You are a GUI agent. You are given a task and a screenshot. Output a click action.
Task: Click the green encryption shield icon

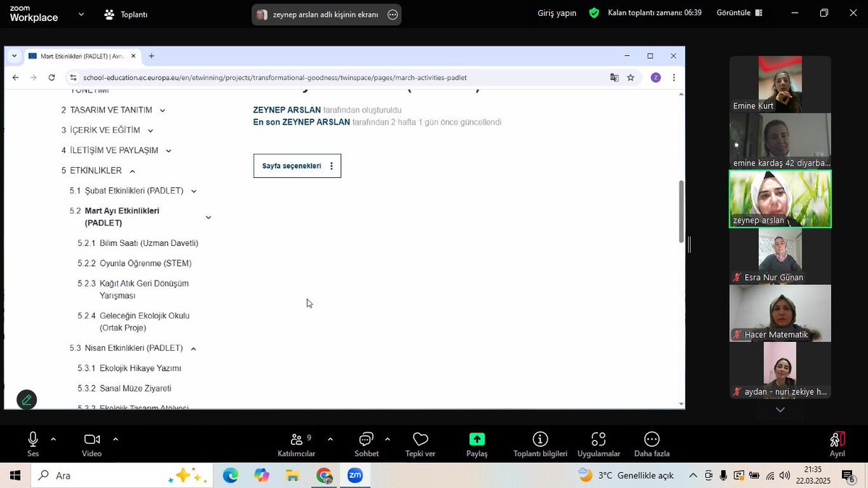(594, 13)
